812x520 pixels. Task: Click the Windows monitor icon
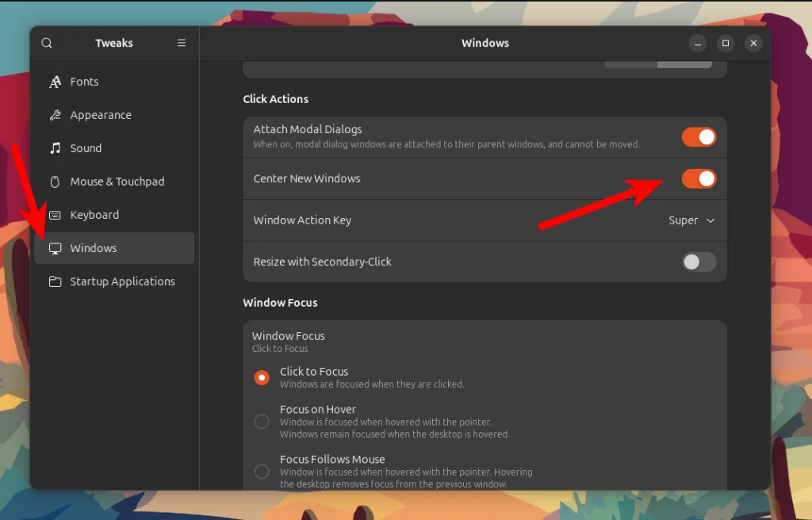[56, 248]
